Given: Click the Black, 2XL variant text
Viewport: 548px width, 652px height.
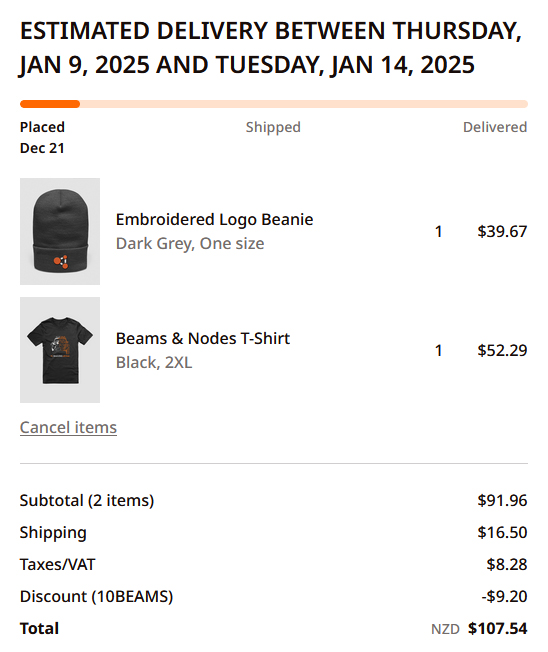Looking at the screenshot, I should pyautogui.click(x=154, y=363).
